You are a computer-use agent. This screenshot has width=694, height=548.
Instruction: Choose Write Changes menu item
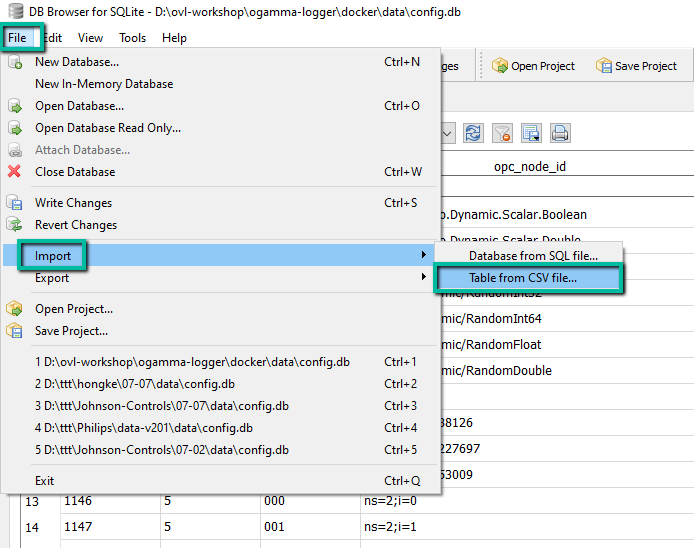click(73, 203)
